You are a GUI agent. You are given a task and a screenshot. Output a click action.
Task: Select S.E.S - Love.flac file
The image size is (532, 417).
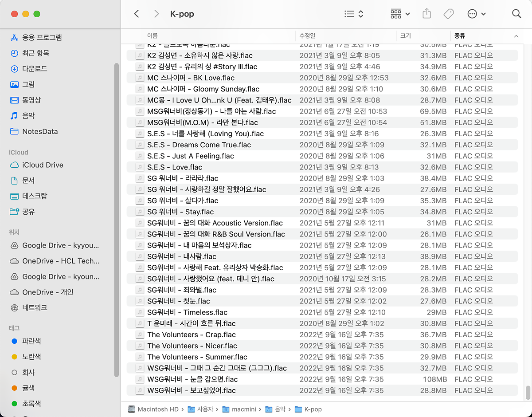pos(322,167)
